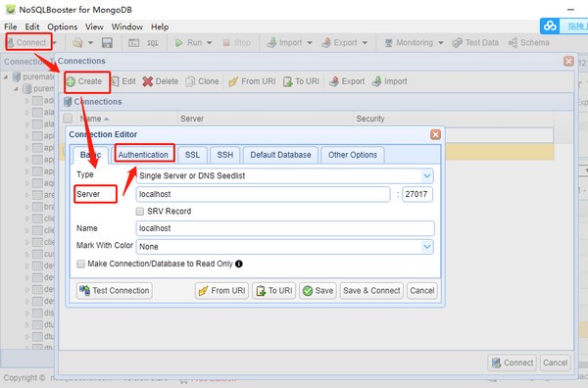Image resolution: width=588 pixels, height=388 pixels.
Task: Expand the Connect dropdown arrow
Action: tap(55, 43)
